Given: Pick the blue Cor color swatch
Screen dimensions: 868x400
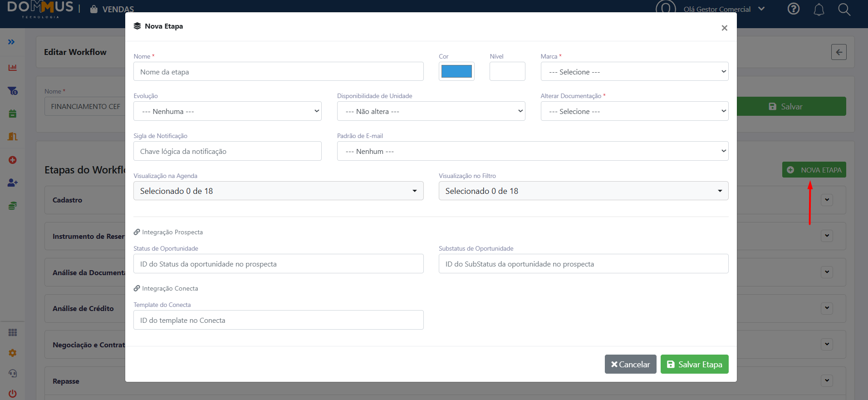Looking at the screenshot, I should pyautogui.click(x=456, y=71).
